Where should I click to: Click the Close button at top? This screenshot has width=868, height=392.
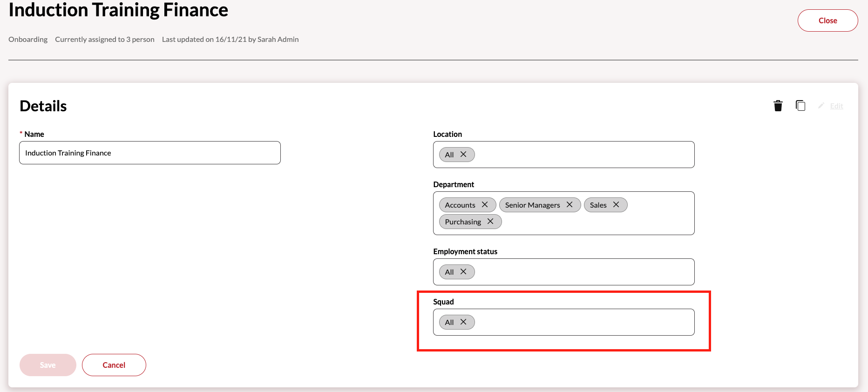(x=827, y=20)
